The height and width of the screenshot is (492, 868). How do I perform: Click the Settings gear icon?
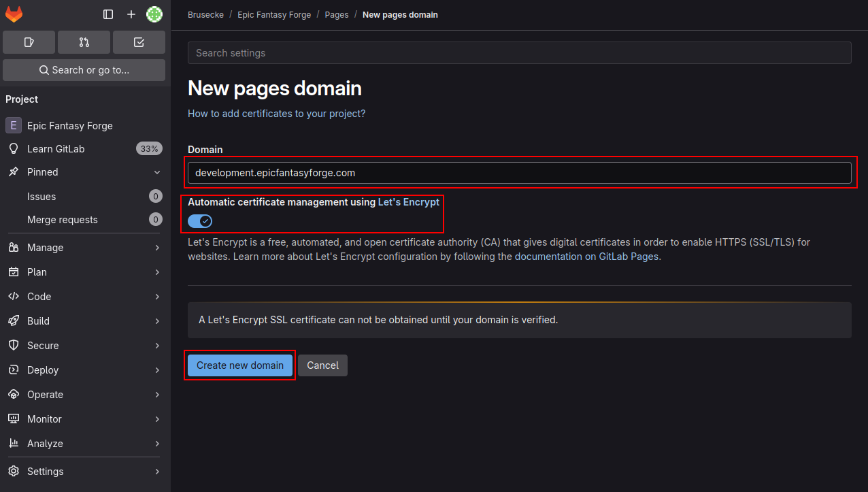pyautogui.click(x=14, y=472)
